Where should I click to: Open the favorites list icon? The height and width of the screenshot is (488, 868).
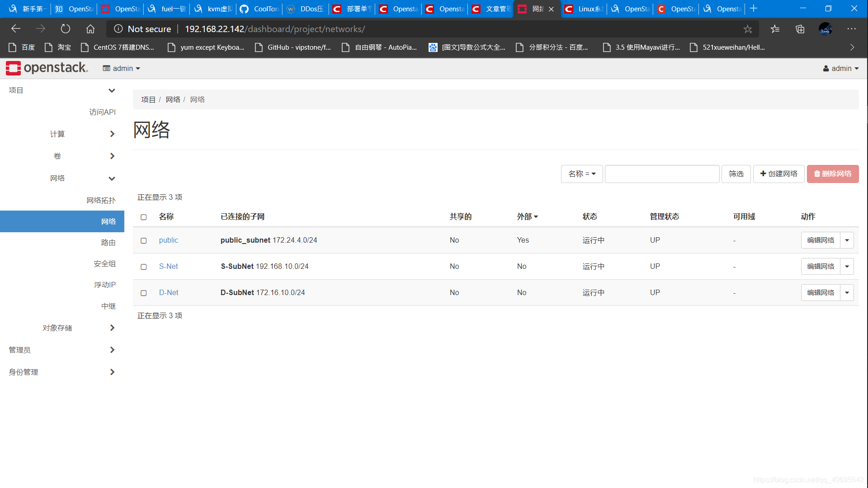pos(775,29)
